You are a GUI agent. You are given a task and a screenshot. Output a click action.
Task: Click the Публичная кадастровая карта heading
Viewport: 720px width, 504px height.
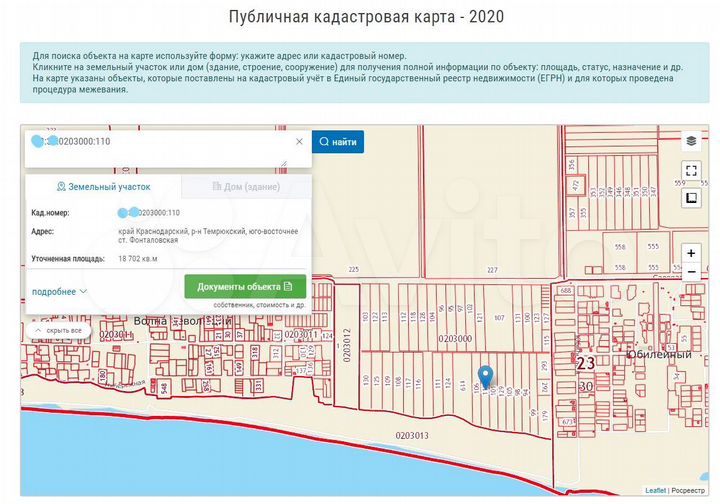pos(366,17)
